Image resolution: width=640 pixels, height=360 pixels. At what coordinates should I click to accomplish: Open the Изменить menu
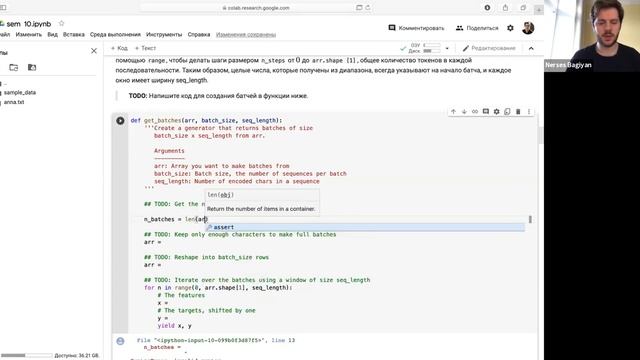click(x=29, y=35)
